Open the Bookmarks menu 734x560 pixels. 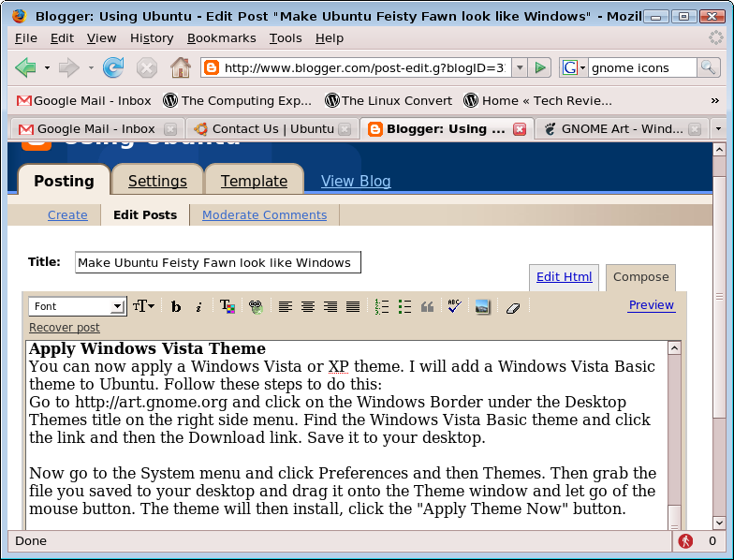pyautogui.click(x=221, y=37)
